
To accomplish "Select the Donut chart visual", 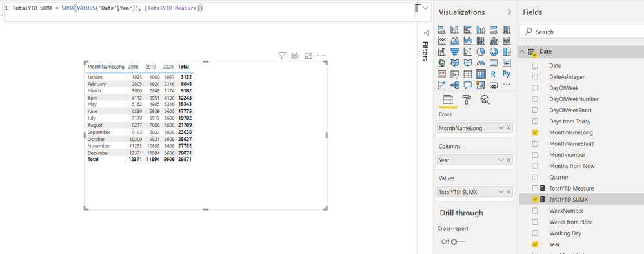I will (x=494, y=52).
